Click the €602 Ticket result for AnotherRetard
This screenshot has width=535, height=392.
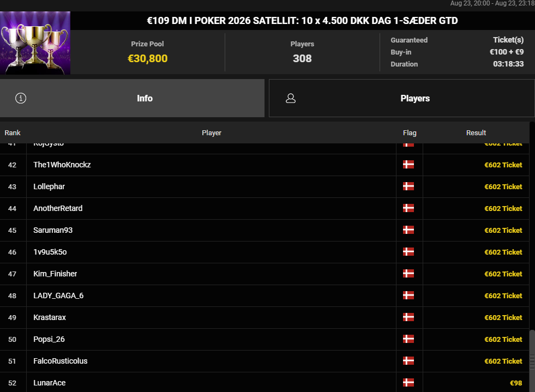[503, 208]
